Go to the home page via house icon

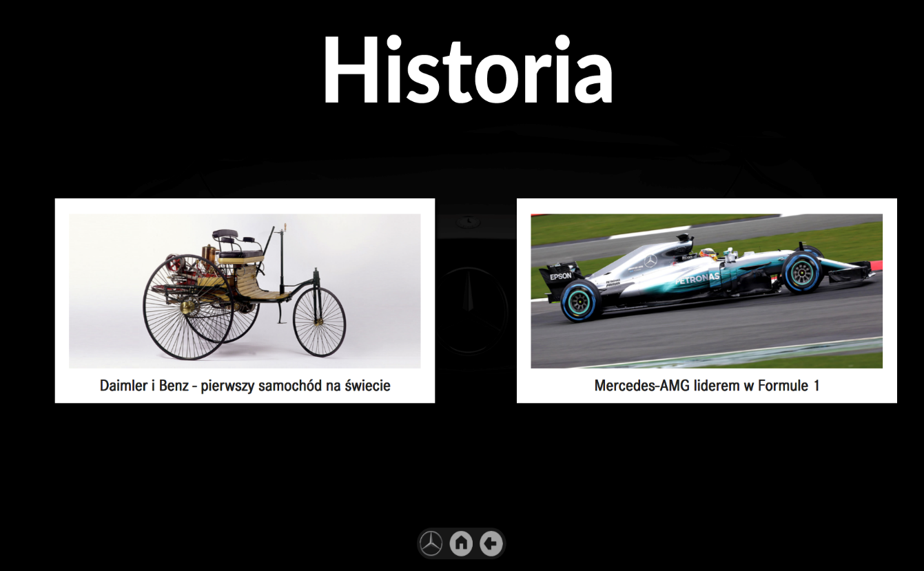click(x=461, y=543)
